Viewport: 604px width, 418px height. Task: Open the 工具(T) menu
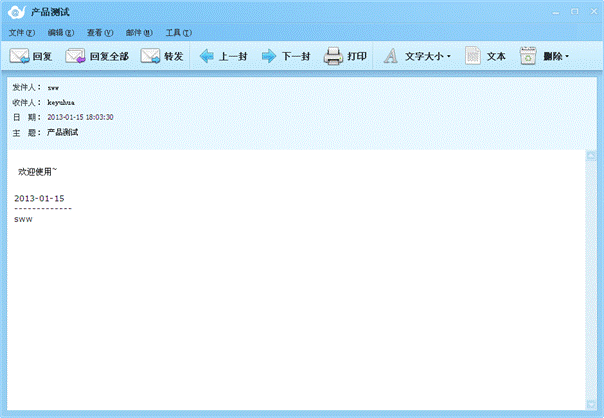(179, 33)
